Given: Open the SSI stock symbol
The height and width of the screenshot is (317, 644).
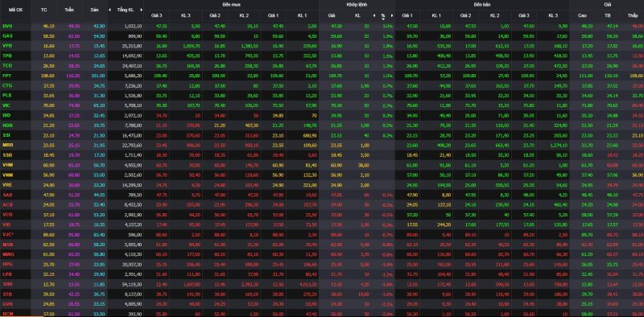Looking at the screenshot, I should (6, 135).
